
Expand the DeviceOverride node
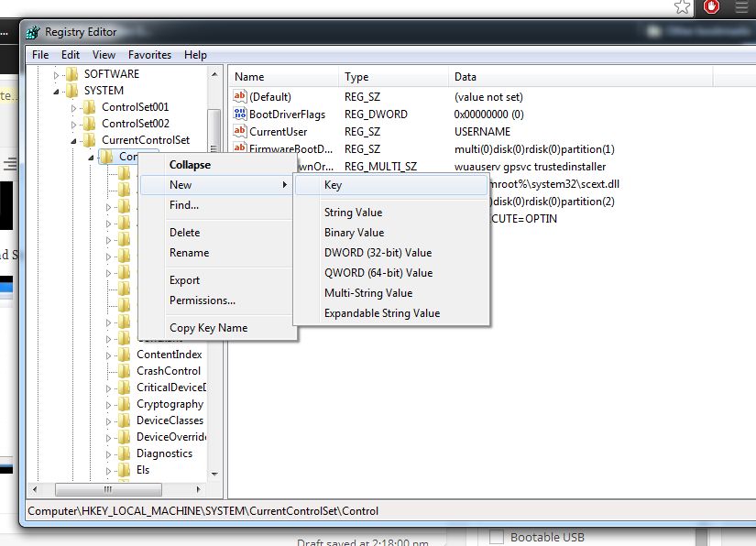108,438
